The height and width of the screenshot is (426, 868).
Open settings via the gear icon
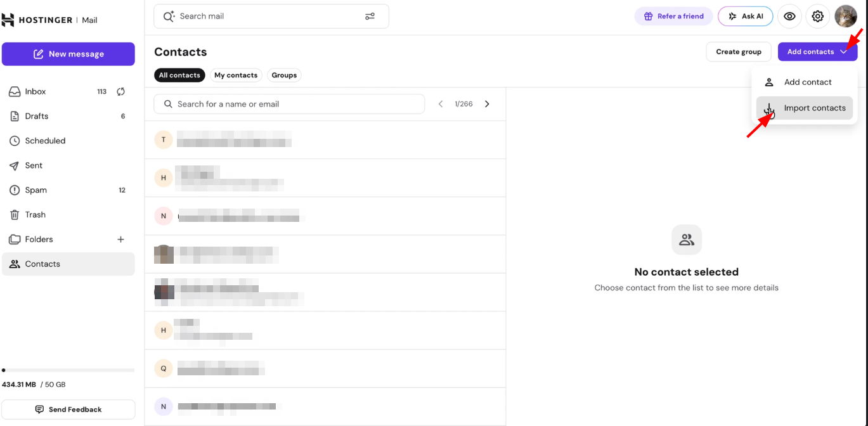pyautogui.click(x=818, y=16)
